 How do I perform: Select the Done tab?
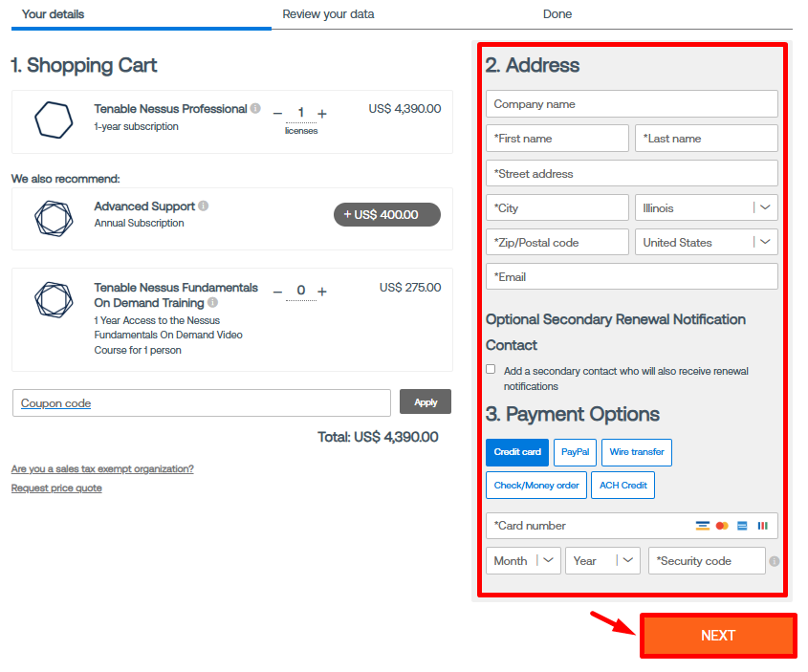click(x=557, y=14)
